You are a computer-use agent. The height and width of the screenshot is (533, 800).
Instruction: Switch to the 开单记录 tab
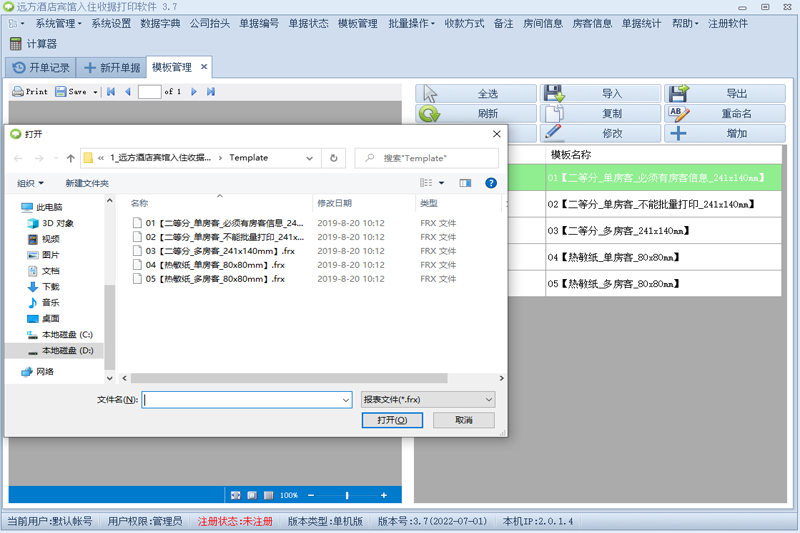point(40,68)
